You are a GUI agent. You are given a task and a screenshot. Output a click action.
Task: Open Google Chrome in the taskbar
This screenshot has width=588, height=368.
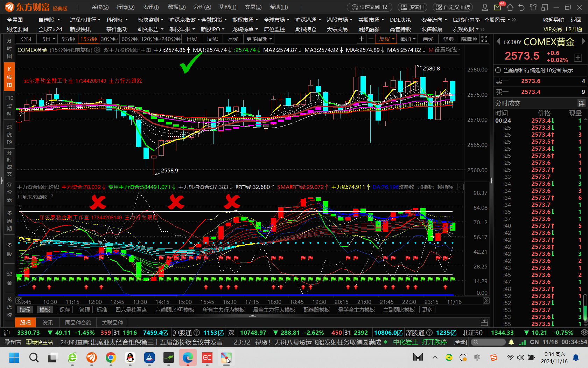[111, 357]
